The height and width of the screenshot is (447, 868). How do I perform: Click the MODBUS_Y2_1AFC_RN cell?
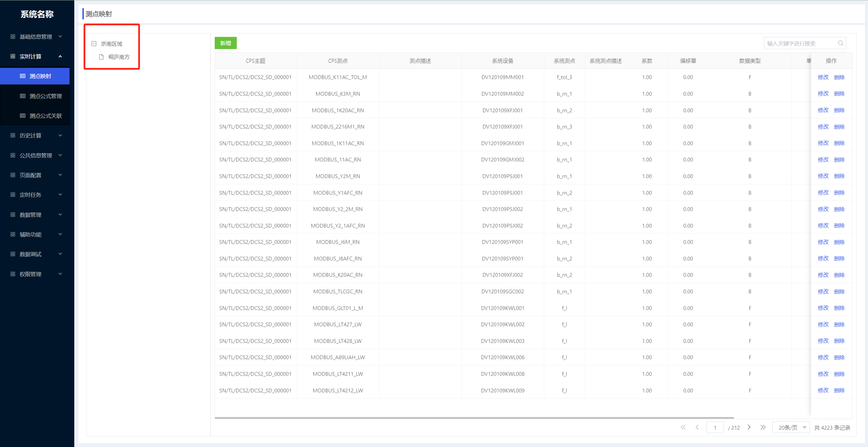coord(338,226)
